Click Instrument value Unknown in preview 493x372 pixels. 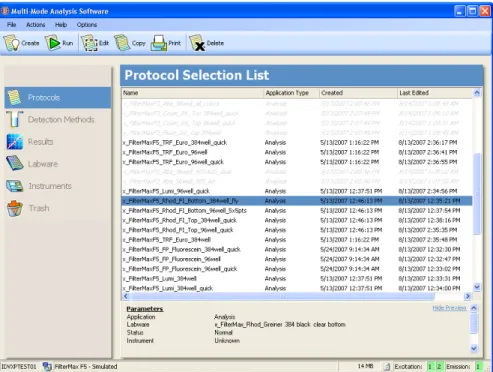point(227,341)
